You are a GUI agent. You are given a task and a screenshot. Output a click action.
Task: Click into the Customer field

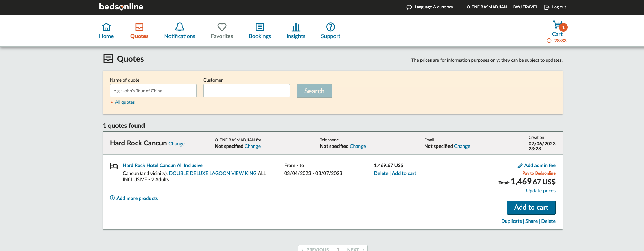tap(247, 91)
